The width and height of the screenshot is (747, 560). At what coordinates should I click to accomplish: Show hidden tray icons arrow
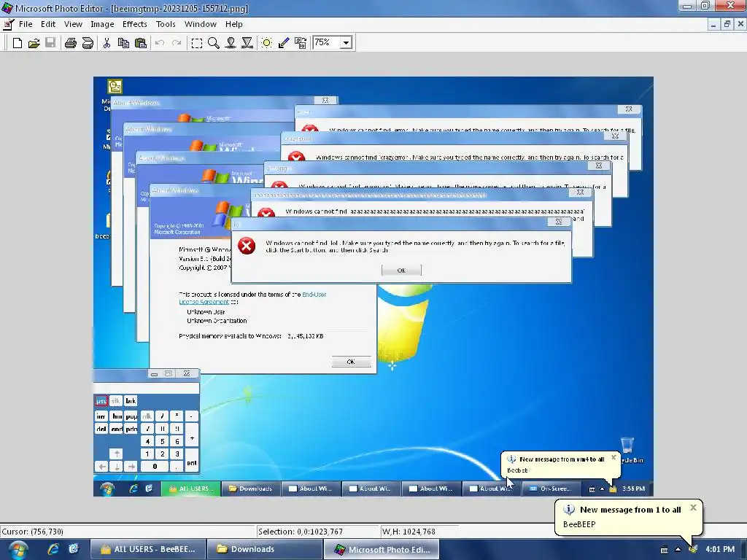click(x=678, y=550)
